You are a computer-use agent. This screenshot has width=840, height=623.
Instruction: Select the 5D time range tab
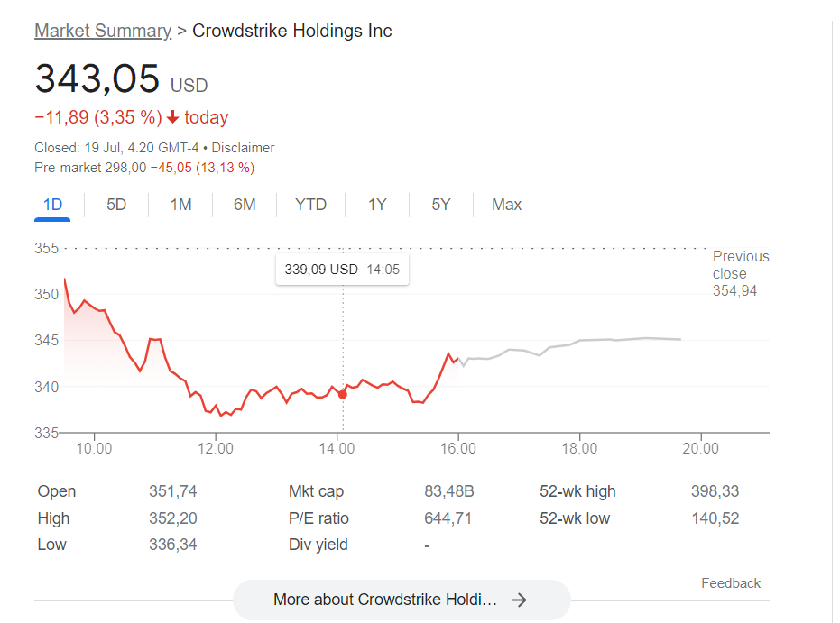pyautogui.click(x=116, y=205)
